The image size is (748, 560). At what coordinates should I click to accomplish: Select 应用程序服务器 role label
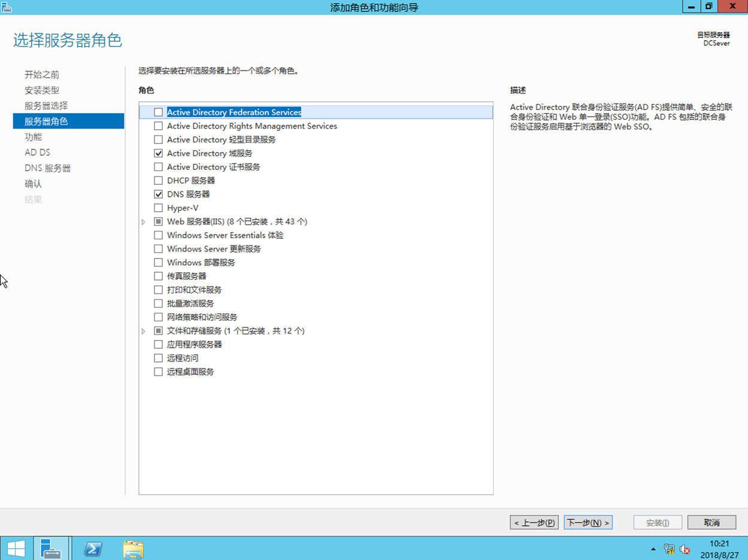[x=194, y=344]
